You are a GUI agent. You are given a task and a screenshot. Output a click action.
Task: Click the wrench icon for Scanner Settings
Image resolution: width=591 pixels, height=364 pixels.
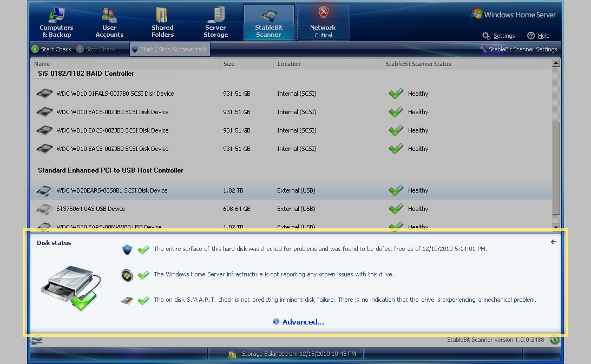483,49
